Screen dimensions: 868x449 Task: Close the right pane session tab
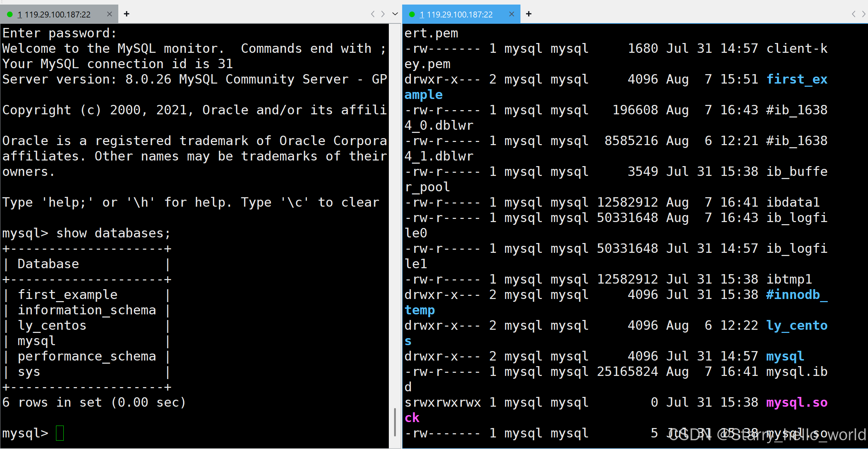point(511,14)
